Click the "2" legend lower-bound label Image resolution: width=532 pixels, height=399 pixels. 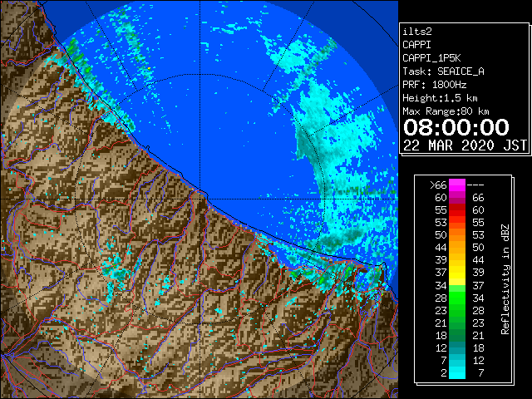[x=444, y=373]
